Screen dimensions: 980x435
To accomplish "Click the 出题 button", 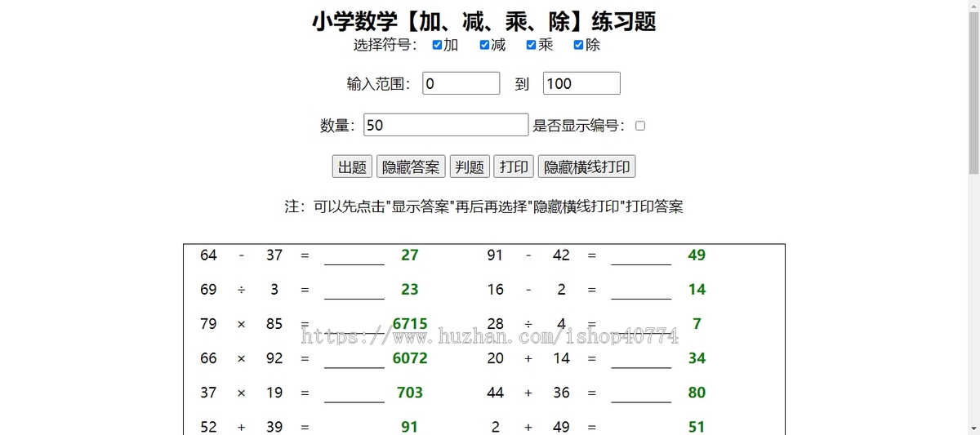I will tap(352, 166).
